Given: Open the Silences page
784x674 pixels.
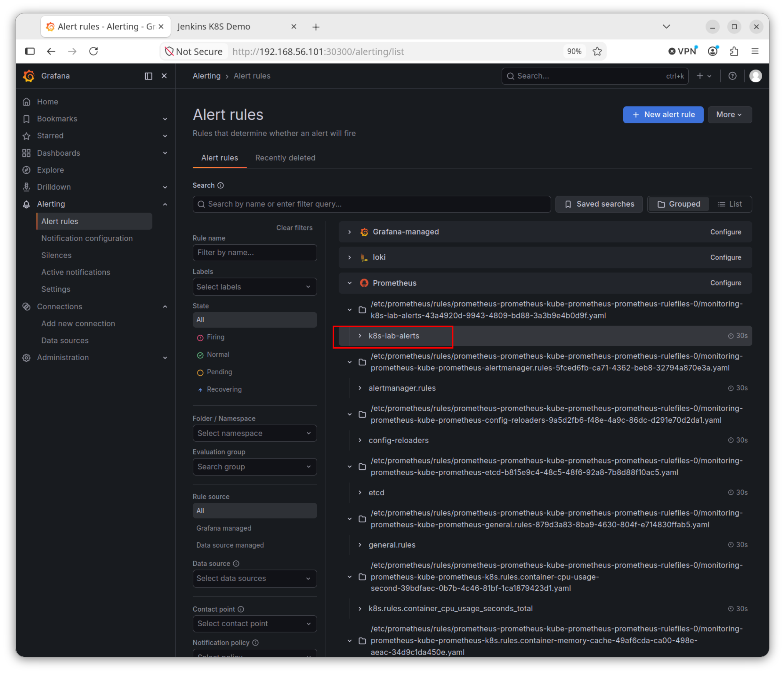Looking at the screenshot, I should pos(57,255).
